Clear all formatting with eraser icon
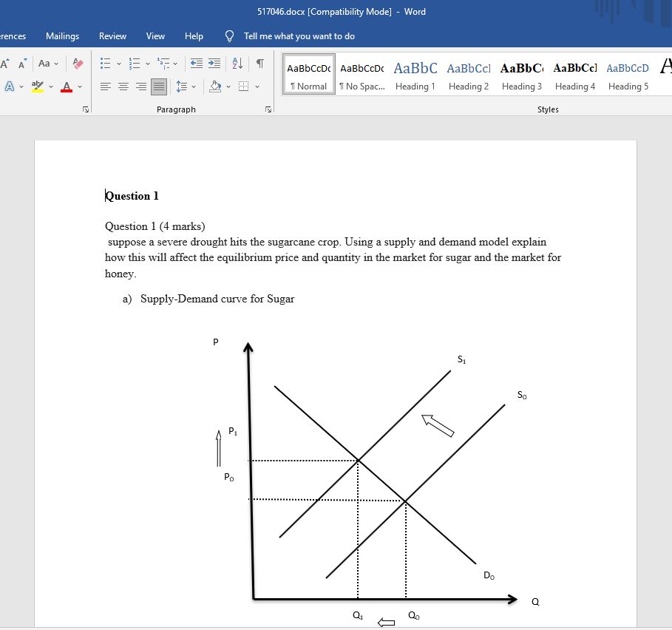 click(78, 64)
